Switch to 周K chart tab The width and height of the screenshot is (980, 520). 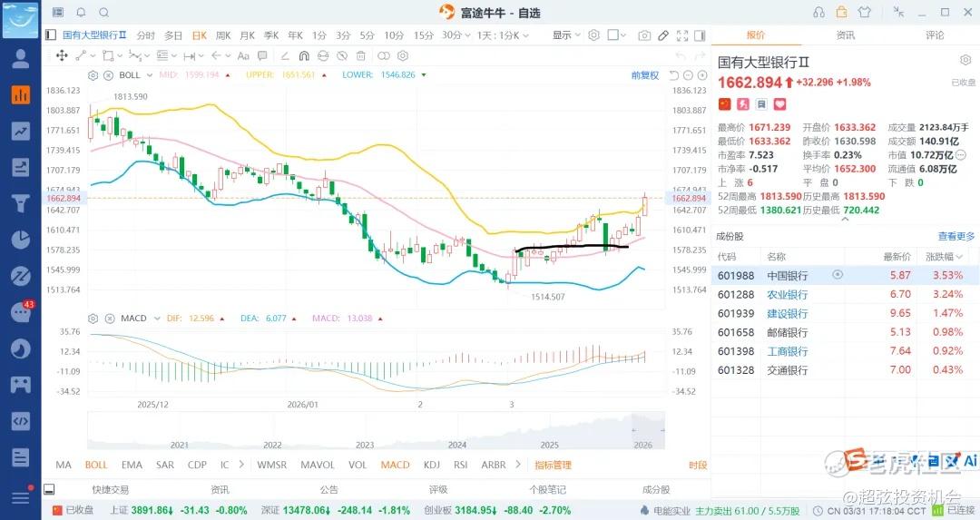point(223,35)
